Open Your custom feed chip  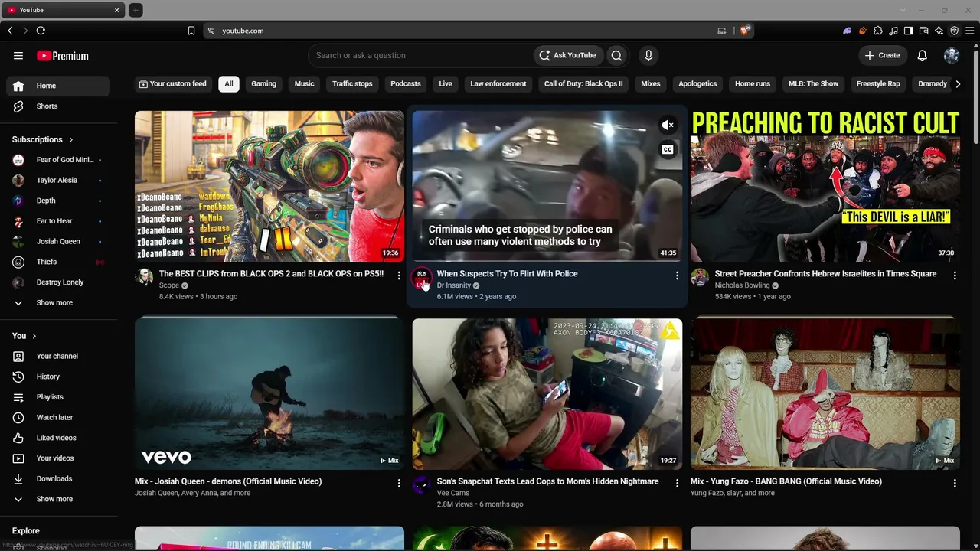coord(173,83)
